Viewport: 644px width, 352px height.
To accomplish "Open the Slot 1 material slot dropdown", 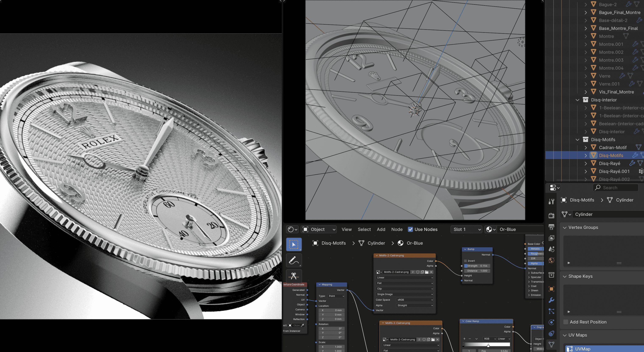I will [x=466, y=229].
